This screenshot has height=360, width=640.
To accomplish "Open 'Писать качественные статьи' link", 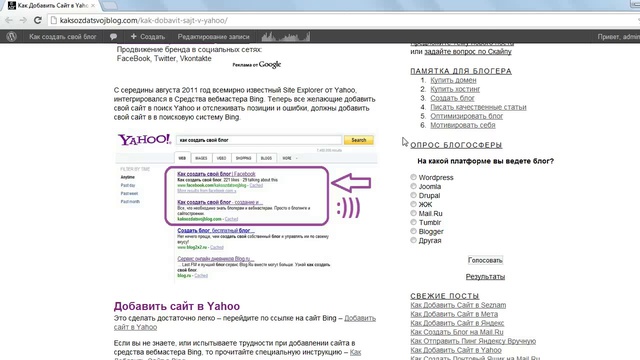I will [478, 107].
